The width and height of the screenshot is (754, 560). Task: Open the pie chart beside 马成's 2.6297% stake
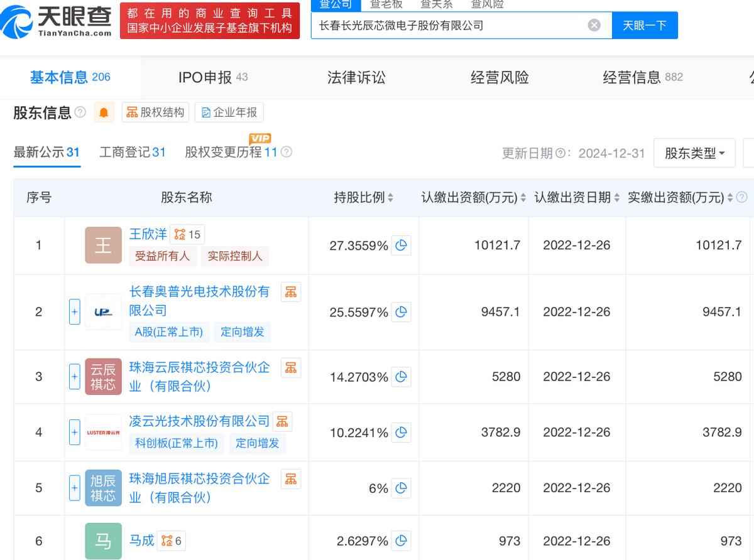(402, 541)
